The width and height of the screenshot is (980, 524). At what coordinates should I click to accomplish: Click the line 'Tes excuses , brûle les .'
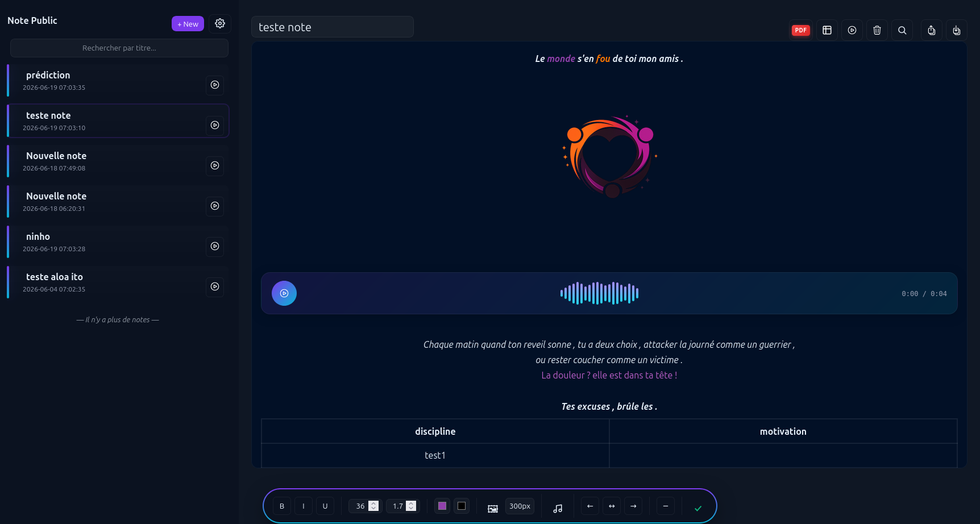tap(609, 406)
